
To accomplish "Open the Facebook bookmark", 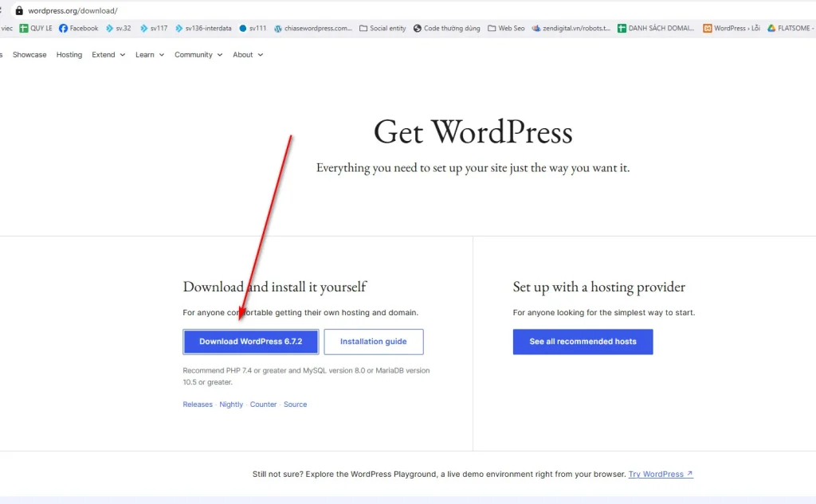I will tap(79, 28).
